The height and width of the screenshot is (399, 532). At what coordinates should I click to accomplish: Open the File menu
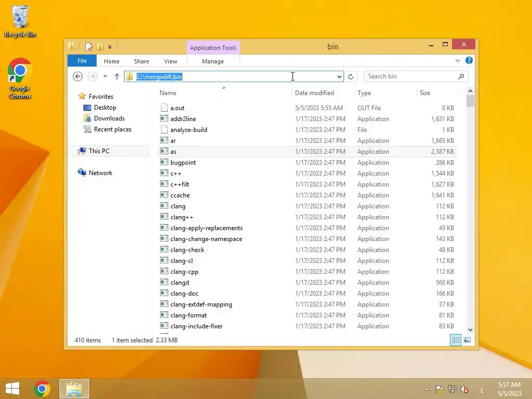[82, 61]
